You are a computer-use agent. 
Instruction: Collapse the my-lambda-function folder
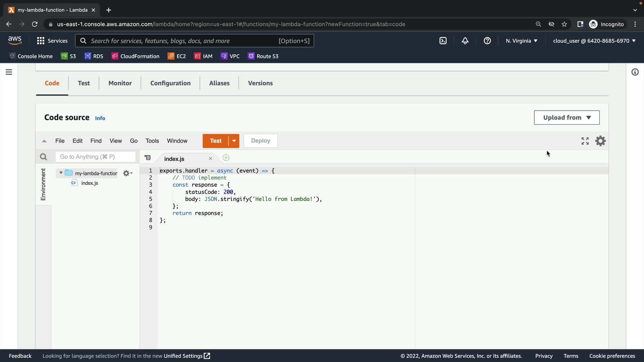click(x=61, y=173)
